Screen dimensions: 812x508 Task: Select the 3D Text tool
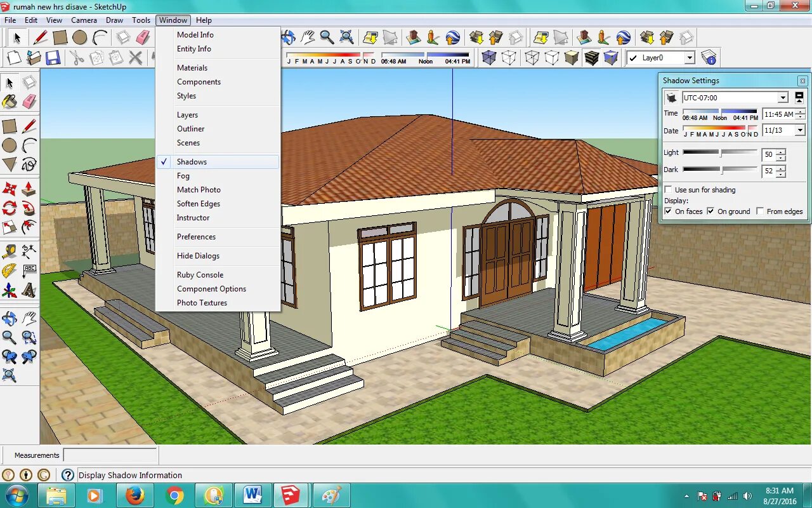[29, 290]
